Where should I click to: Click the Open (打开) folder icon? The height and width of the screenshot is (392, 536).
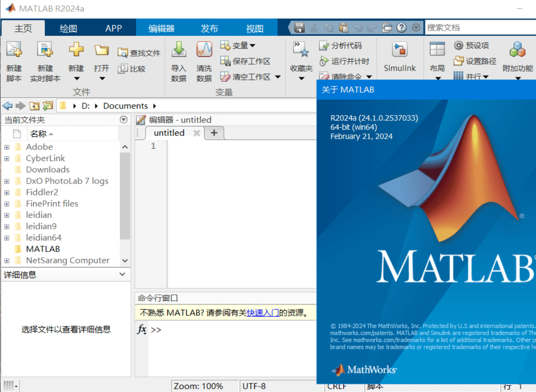(x=101, y=51)
